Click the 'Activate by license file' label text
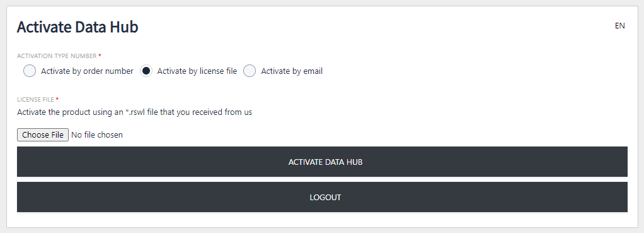The width and height of the screenshot is (644, 233). [197, 71]
